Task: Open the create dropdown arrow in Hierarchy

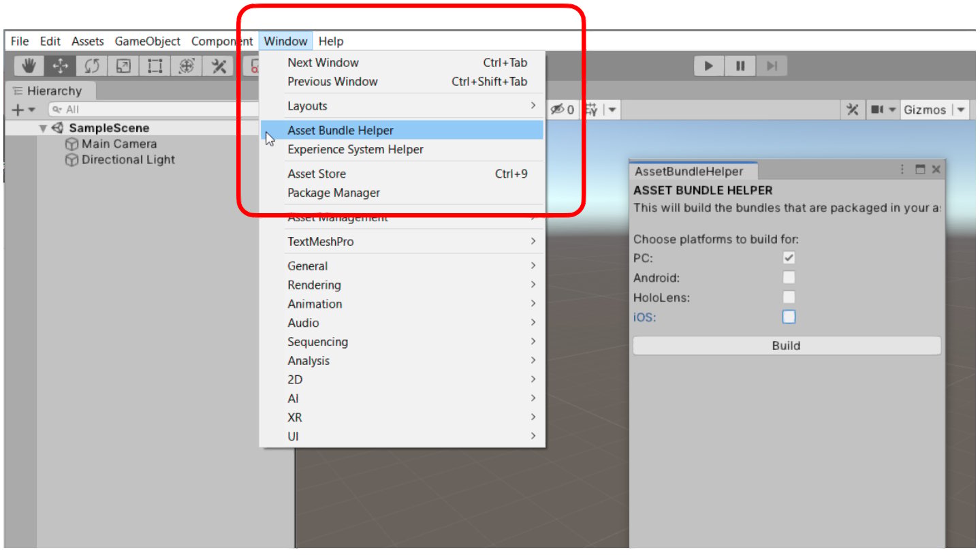Action: point(31,110)
